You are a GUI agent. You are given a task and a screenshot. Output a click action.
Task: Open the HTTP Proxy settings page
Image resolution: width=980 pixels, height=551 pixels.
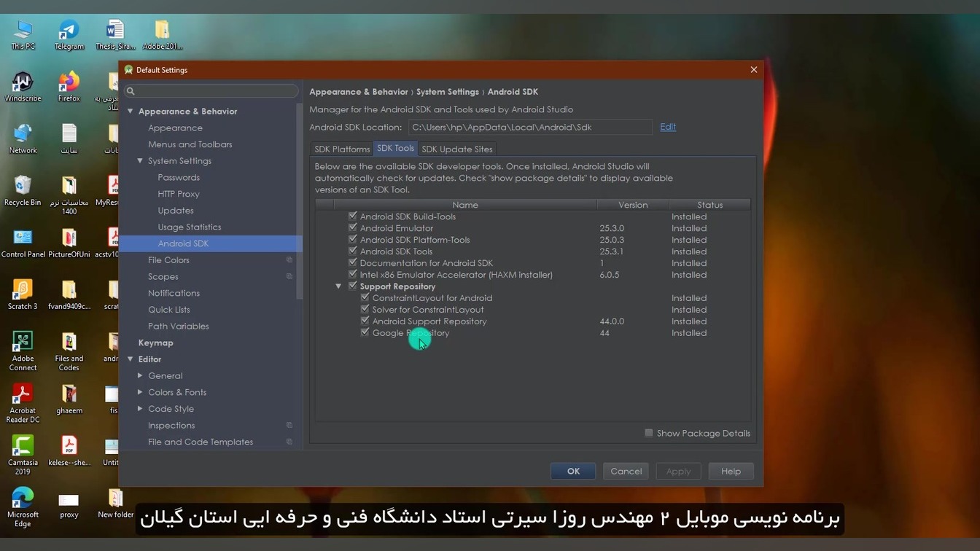pyautogui.click(x=179, y=194)
